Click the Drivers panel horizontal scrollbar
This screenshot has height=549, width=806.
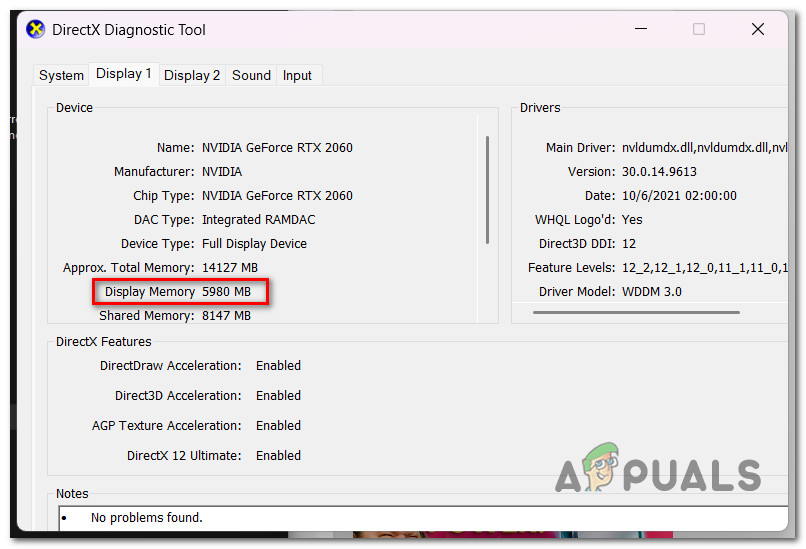coord(636,312)
